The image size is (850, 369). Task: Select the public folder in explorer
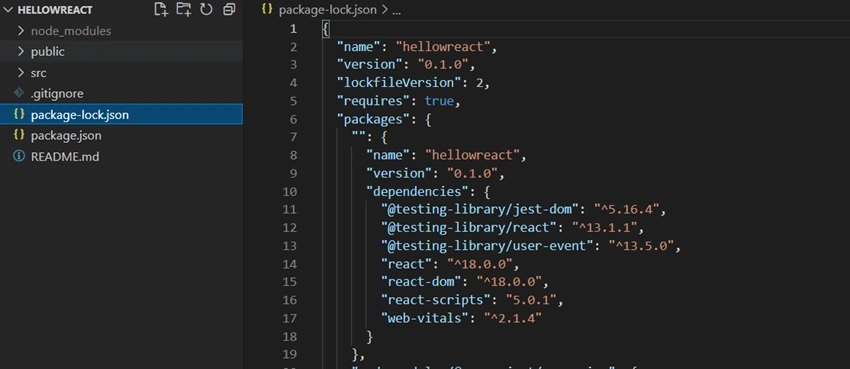121,51
